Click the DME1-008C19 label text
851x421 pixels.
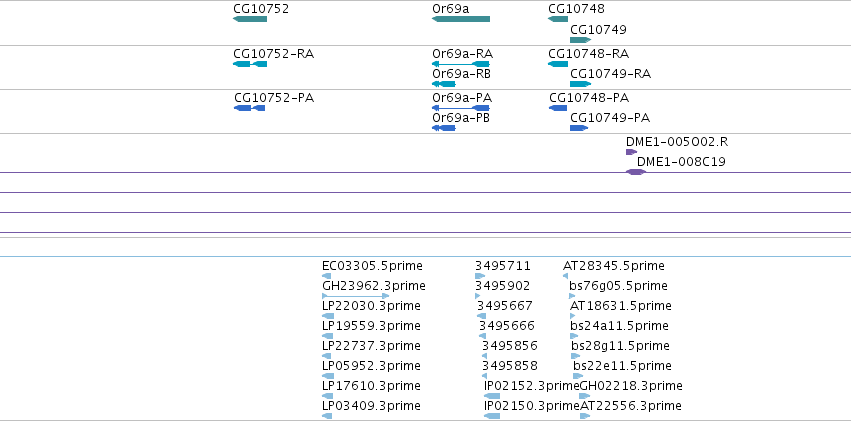[x=681, y=162]
